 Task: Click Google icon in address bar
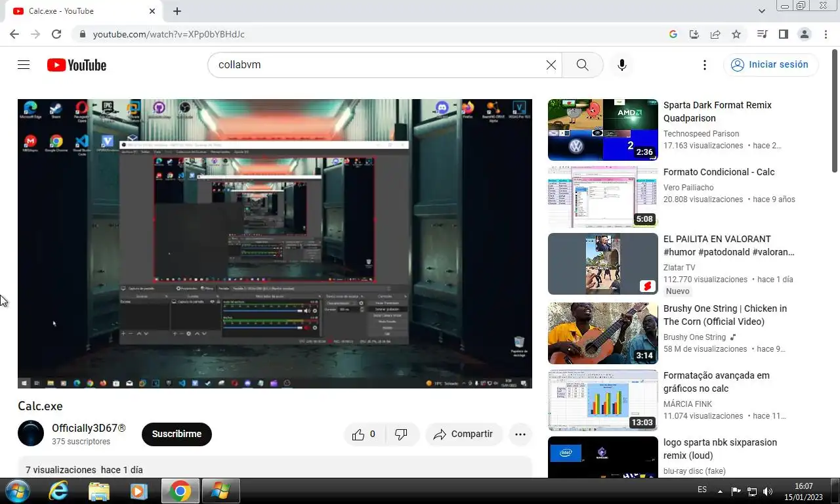pos(673,34)
